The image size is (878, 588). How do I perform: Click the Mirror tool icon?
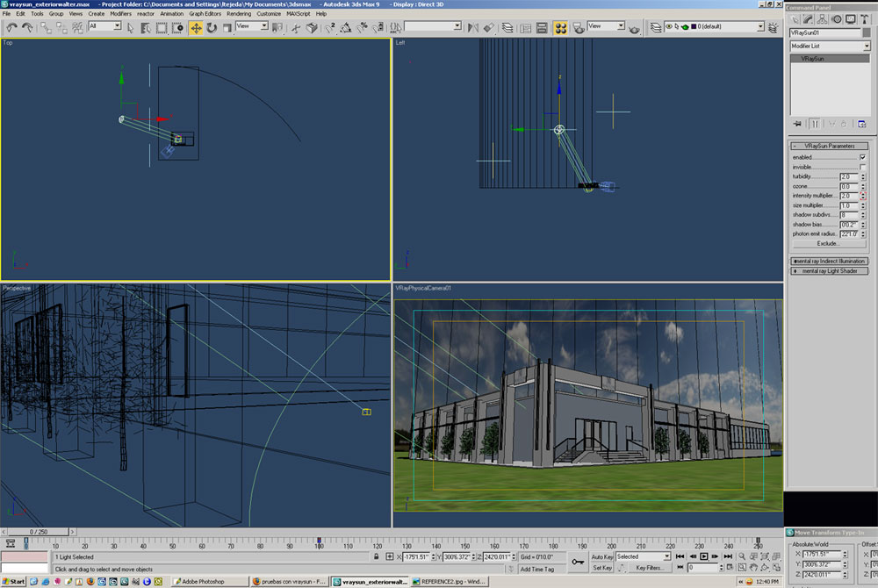473,27
